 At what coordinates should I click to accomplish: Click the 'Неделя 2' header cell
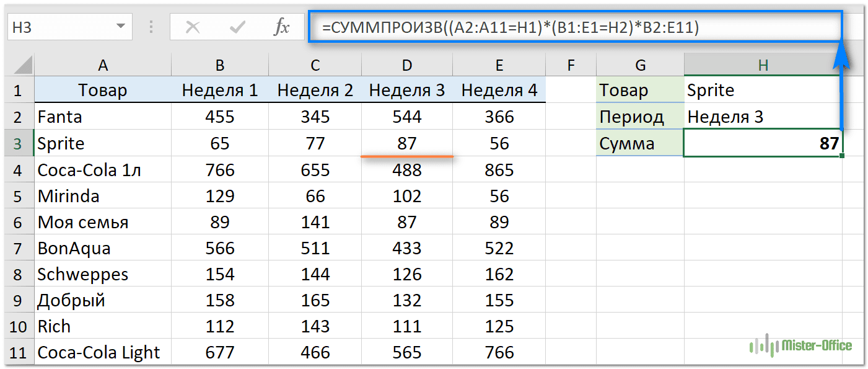[315, 90]
